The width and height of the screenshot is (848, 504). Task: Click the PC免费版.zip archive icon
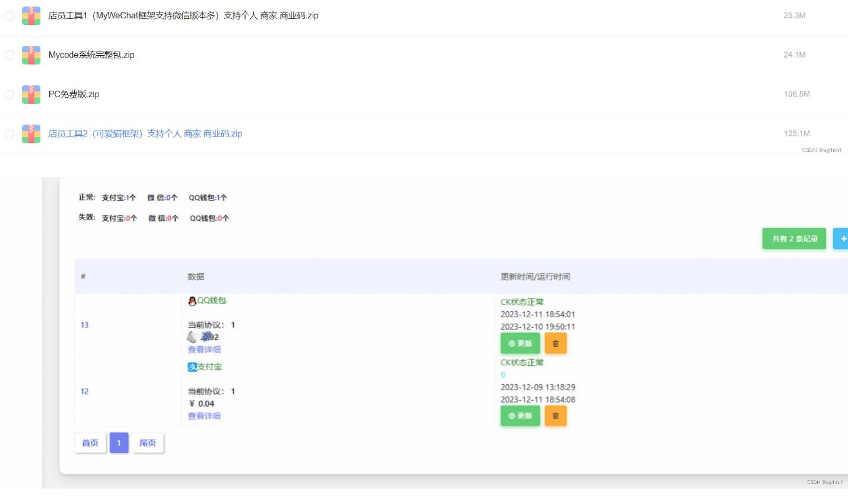[31, 94]
